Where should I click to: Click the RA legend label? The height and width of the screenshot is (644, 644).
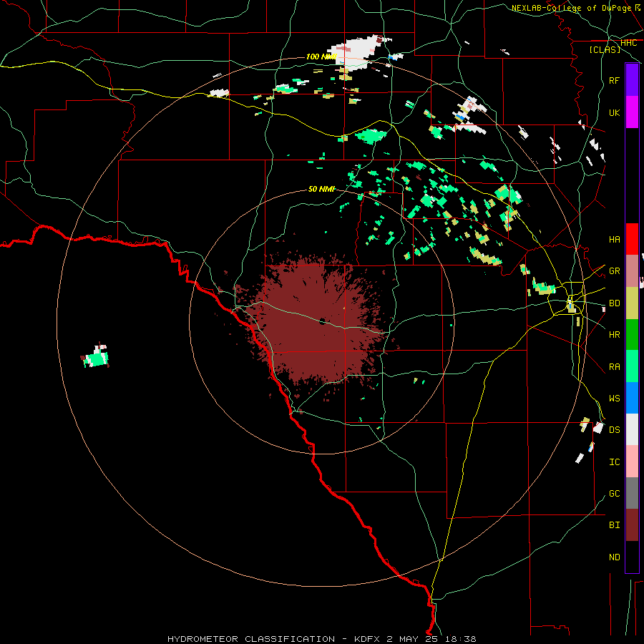point(614,366)
